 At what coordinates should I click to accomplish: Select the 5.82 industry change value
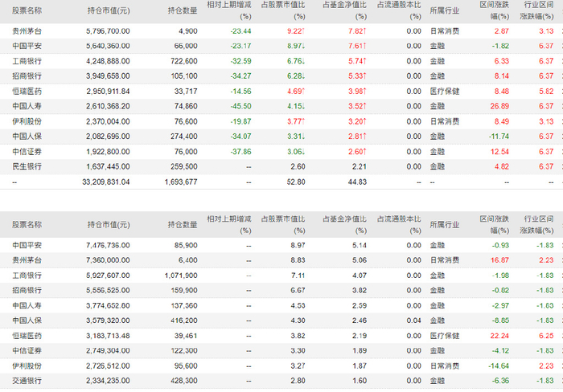[x=546, y=91]
